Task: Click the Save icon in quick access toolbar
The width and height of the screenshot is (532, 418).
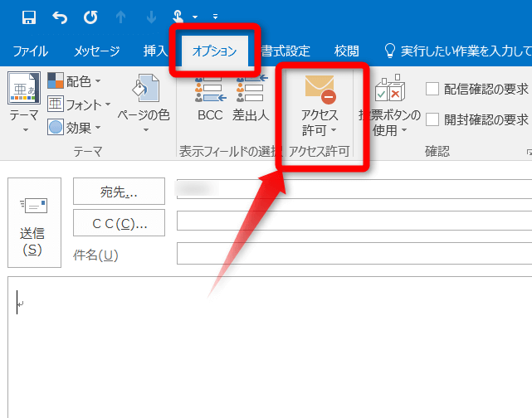Action: (x=29, y=16)
